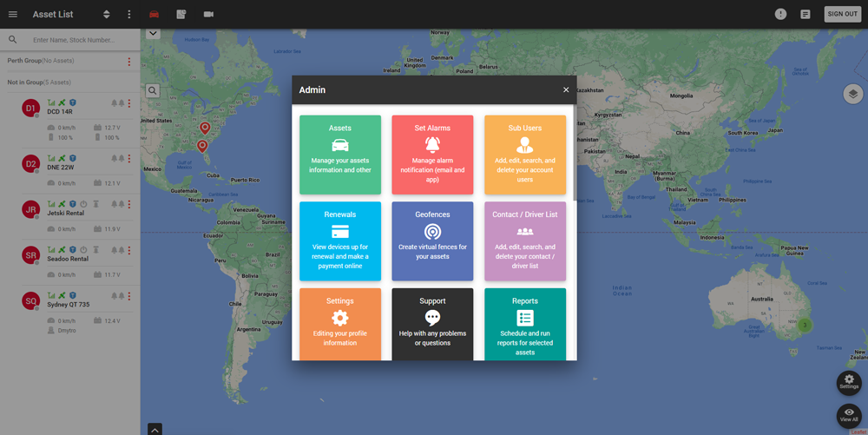Open the Geofences tile
This screenshot has width=868, height=435.
click(x=432, y=241)
